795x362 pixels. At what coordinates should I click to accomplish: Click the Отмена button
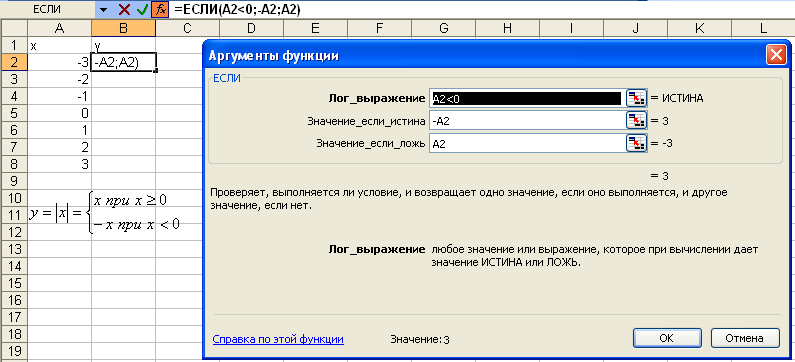click(745, 338)
